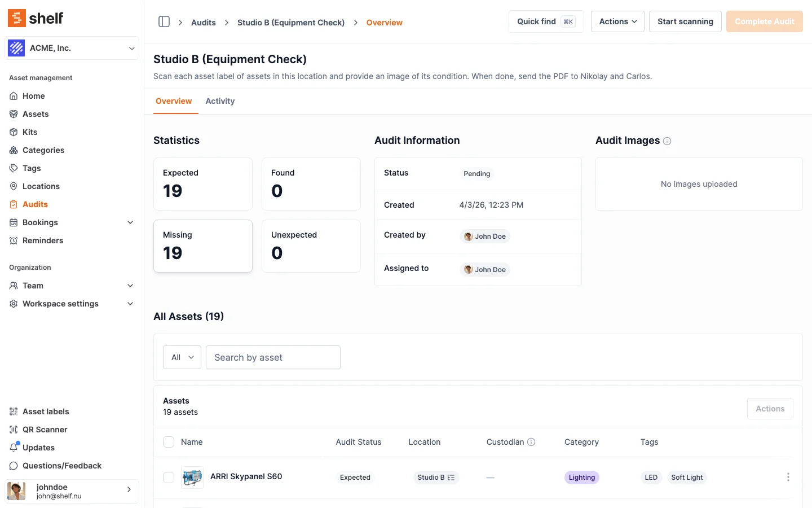Switch to the Activity tab
The image size is (812, 508).
220,101
